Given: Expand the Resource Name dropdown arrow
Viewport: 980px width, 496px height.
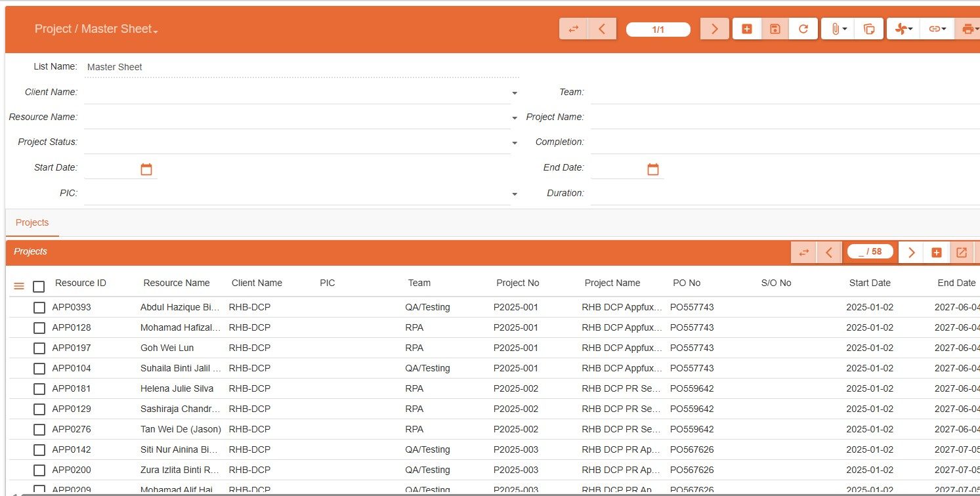Looking at the screenshot, I should click(x=515, y=118).
